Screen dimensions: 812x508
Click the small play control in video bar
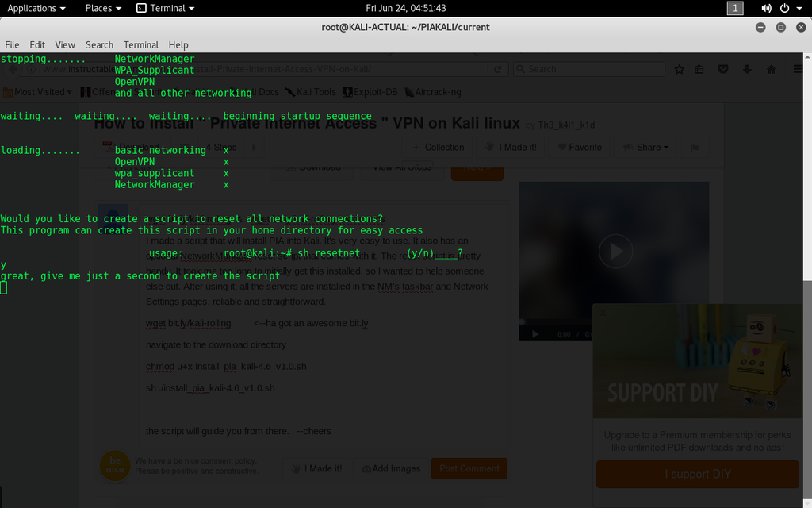coord(535,334)
